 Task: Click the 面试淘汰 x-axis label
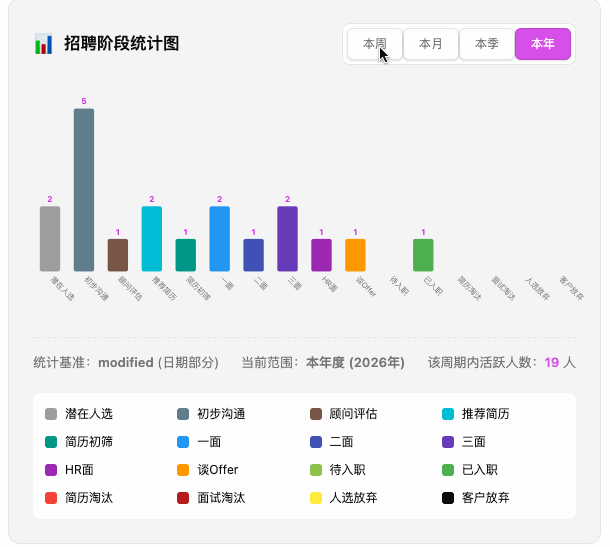[503, 288]
